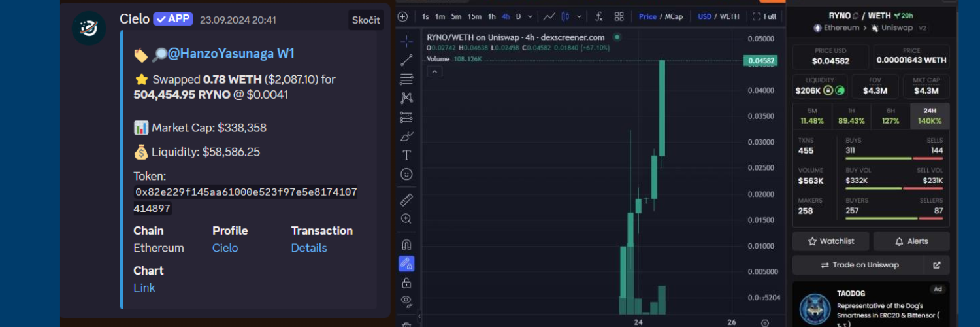Image resolution: width=980 pixels, height=327 pixels.
Task: Select the trend line drawing tool
Action: pos(406,60)
